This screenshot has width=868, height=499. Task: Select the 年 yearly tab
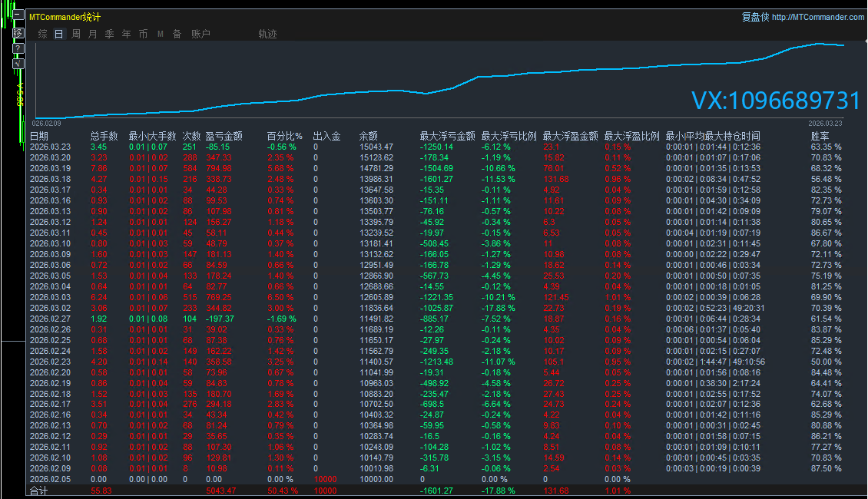pos(127,34)
